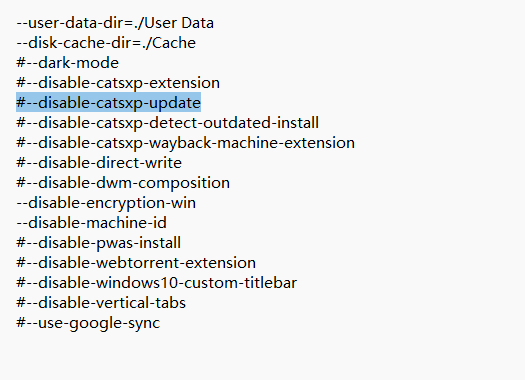The height and width of the screenshot is (380, 525).
Task: Click the #--disable-direct-write line
Action: (x=99, y=163)
